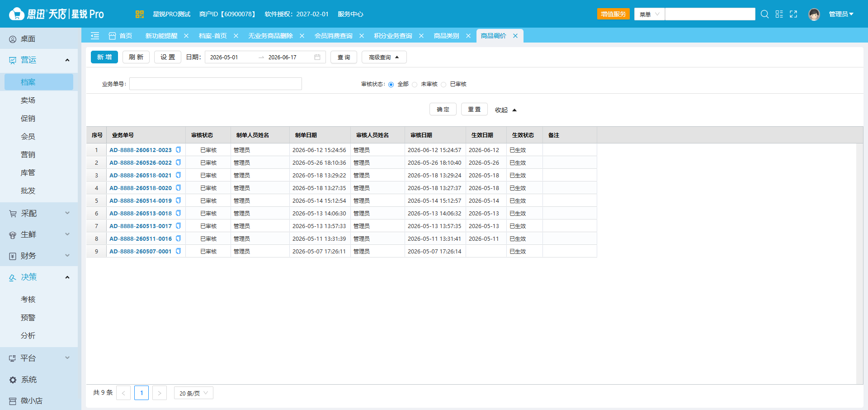Open 档案 in the sidebar

pos(39,82)
